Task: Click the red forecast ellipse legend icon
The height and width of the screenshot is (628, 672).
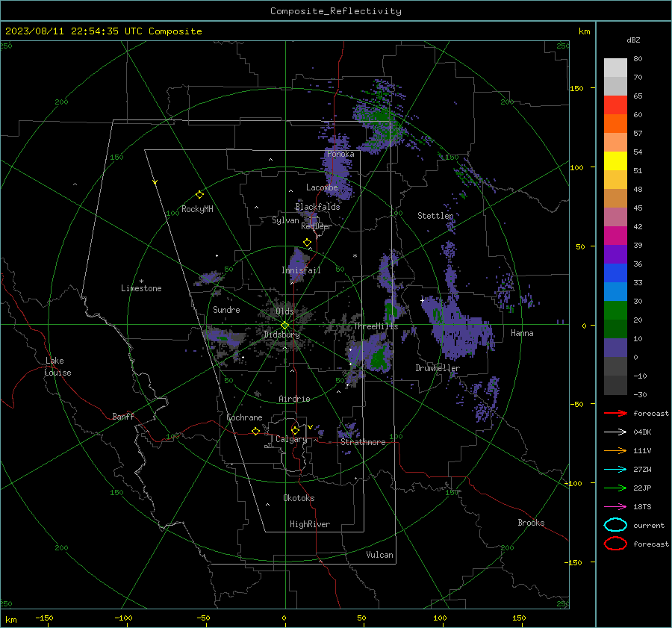Action: point(615,544)
